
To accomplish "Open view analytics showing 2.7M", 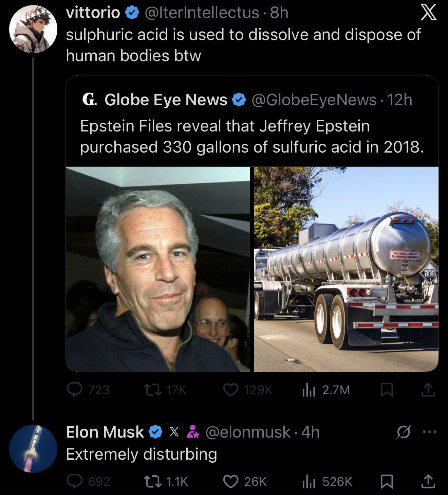I will click(309, 390).
